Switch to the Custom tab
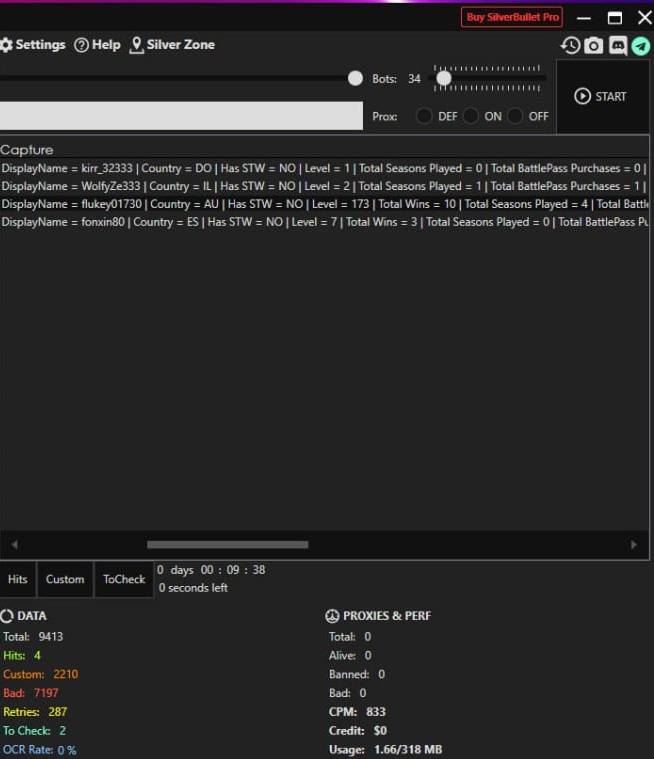 [x=65, y=579]
